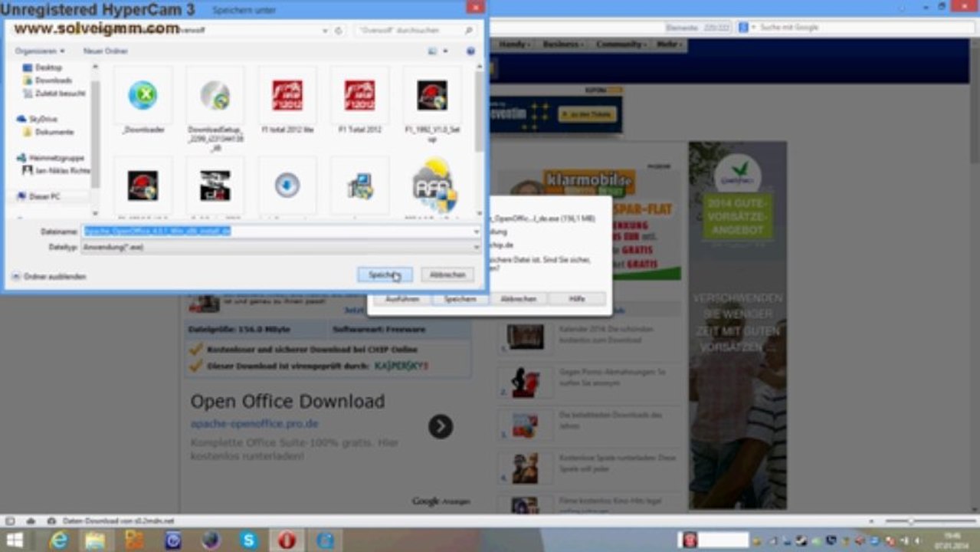Viewport: 980px width, 552px height.
Task: Switch to Opera in the taskbar
Action: tap(287, 540)
